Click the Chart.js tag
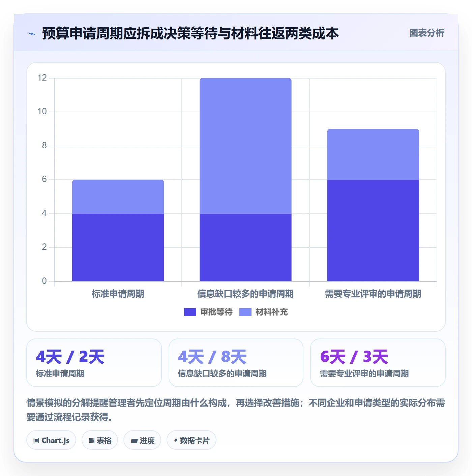This screenshot has width=472, height=476. [51, 440]
